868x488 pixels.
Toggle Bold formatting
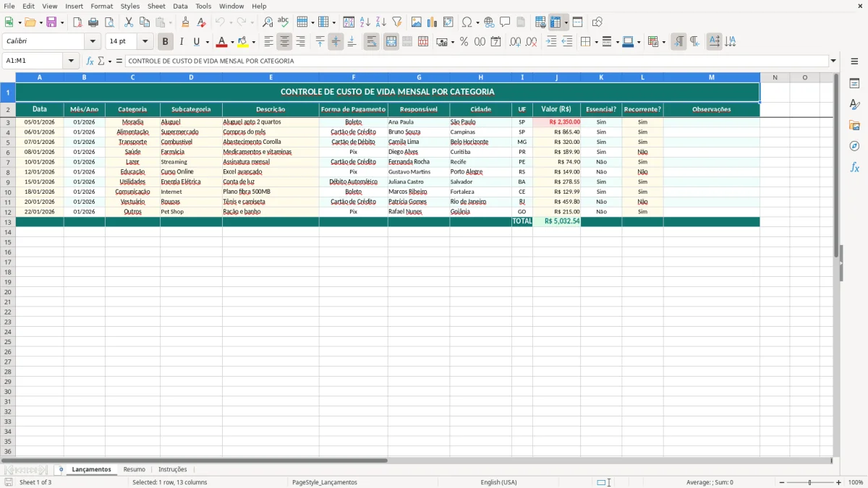pos(166,42)
